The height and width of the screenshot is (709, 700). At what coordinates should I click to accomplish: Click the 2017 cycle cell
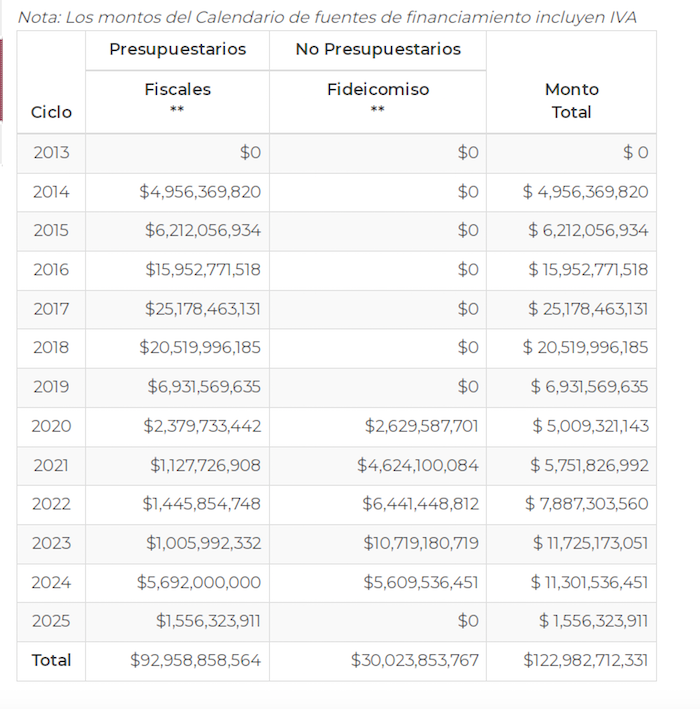51,309
